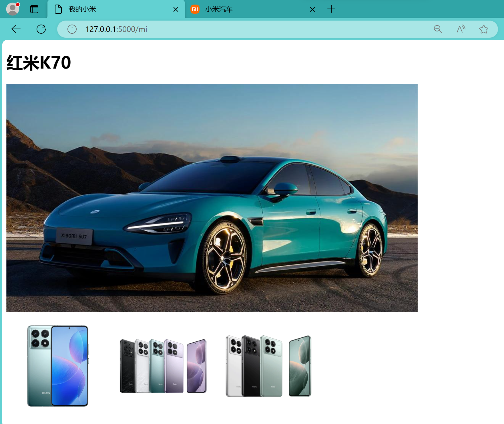Switch to the 小米汽车 tab
The image size is (504, 424).
pyautogui.click(x=253, y=9)
